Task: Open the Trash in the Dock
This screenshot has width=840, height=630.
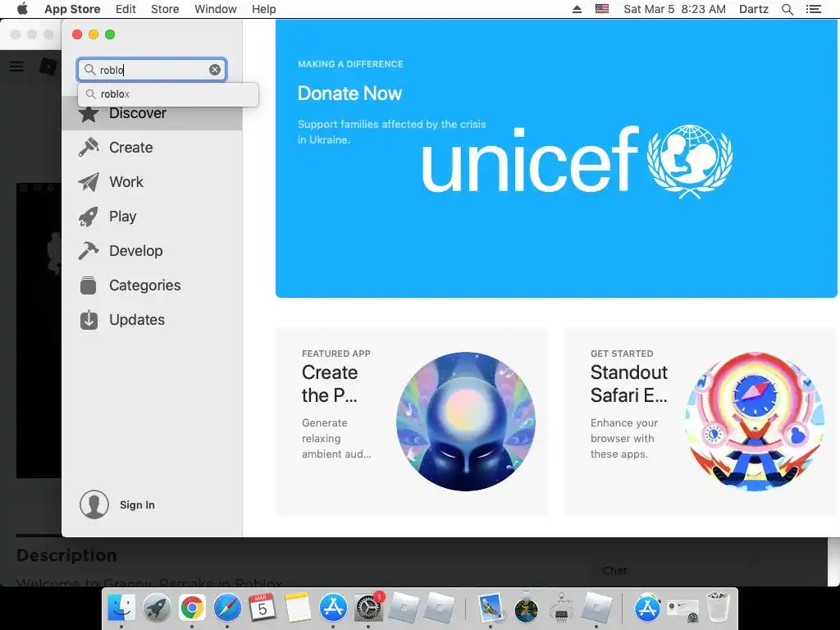Action: [718, 607]
